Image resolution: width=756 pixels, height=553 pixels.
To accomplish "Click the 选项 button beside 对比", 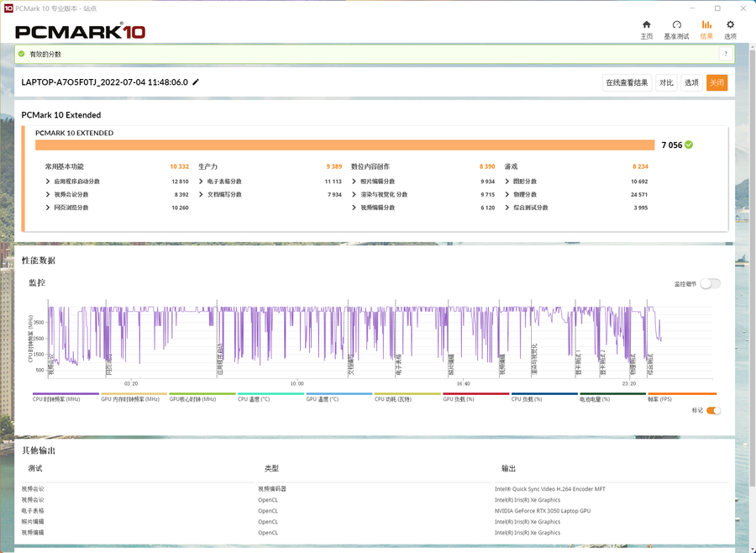I will pos(691,82).
